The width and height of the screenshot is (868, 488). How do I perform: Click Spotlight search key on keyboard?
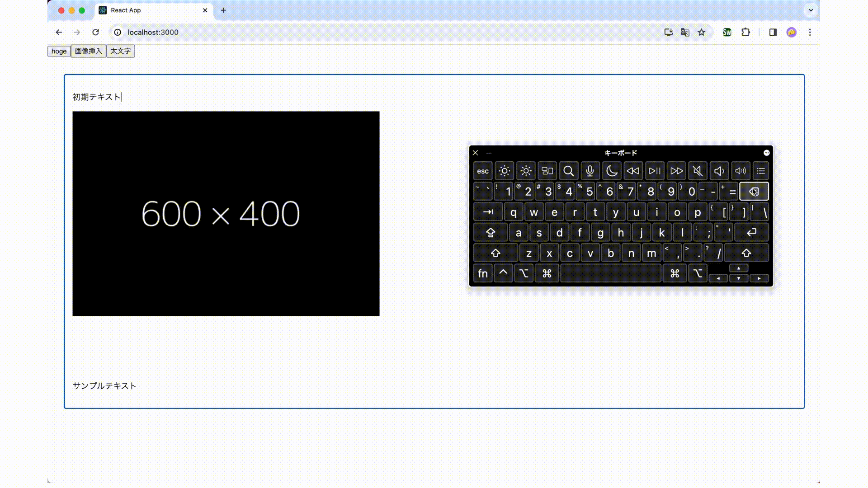(569, 171)
